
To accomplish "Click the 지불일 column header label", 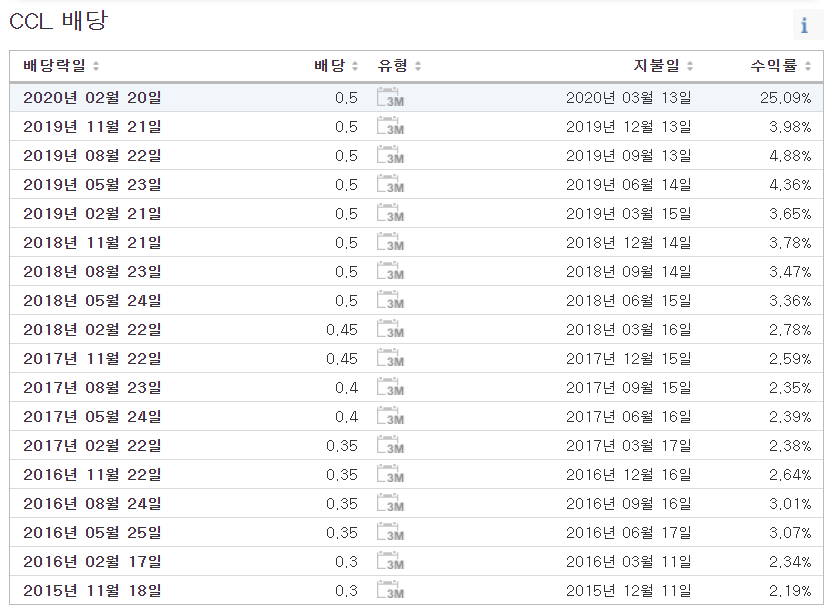I will tap(656, 66).
